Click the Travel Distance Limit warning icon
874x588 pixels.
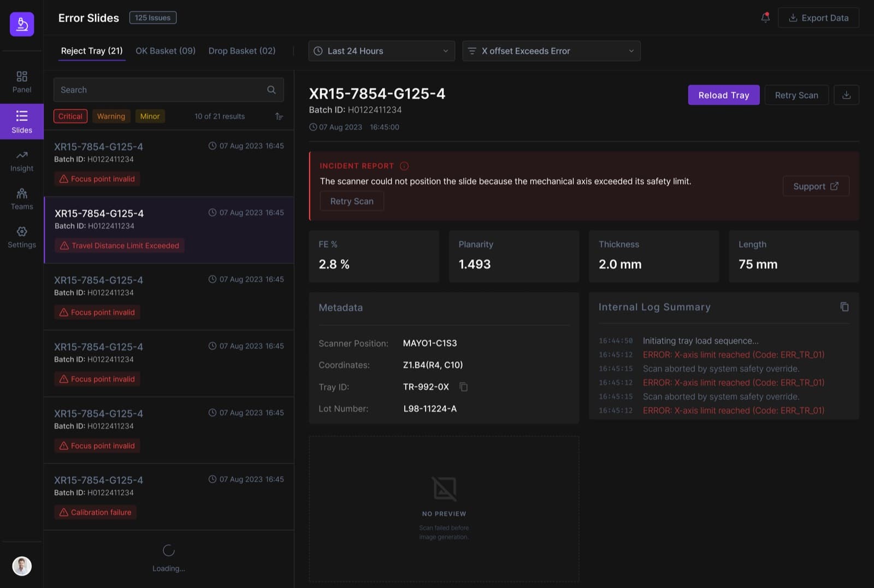point(64,246)
